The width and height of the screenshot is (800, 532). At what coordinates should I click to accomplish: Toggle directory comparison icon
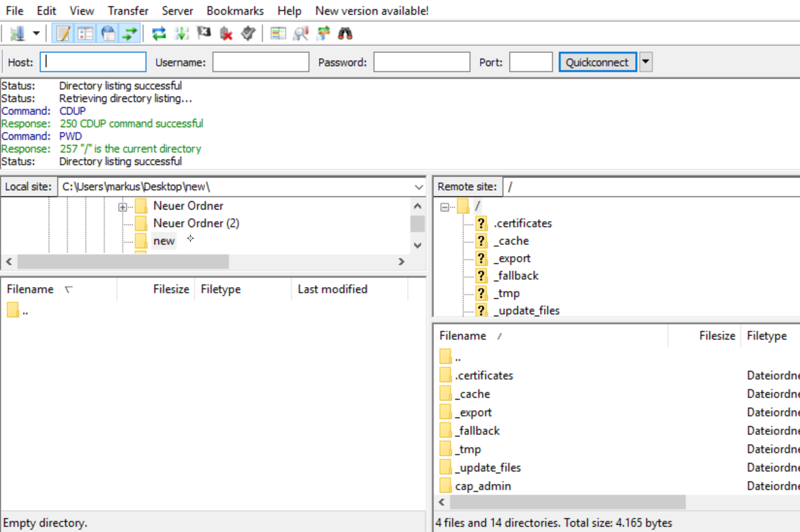pos(301,33)
